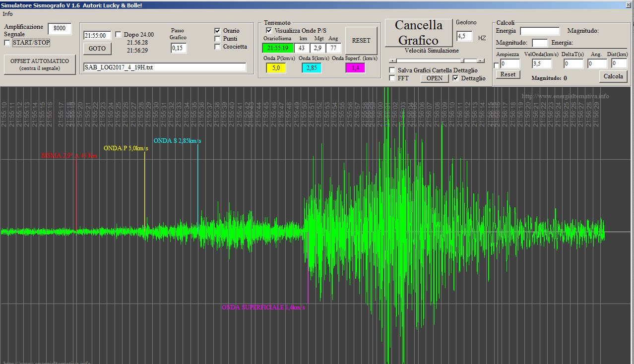Select the Dist(km) input field
The image size is (634, 364).
[620, 63]
